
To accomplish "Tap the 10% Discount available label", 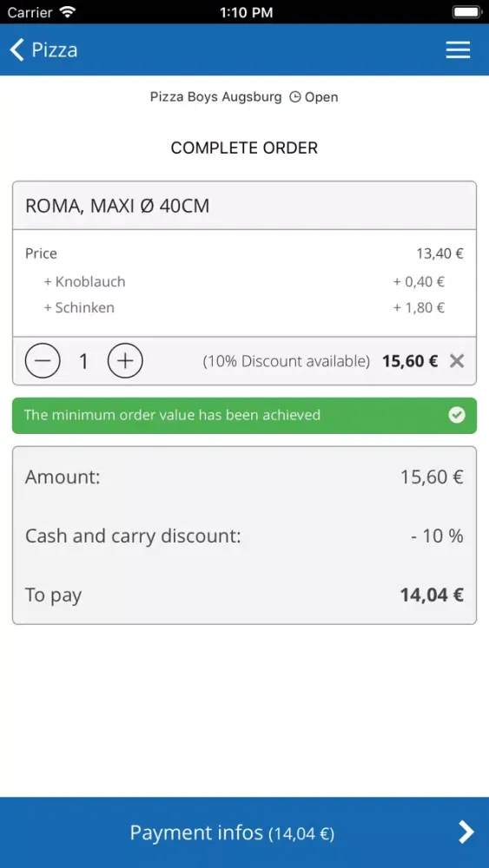I will pos(287,361).
